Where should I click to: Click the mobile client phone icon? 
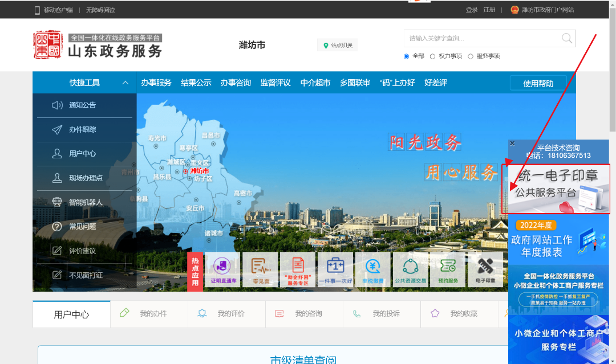click(37, 10)
